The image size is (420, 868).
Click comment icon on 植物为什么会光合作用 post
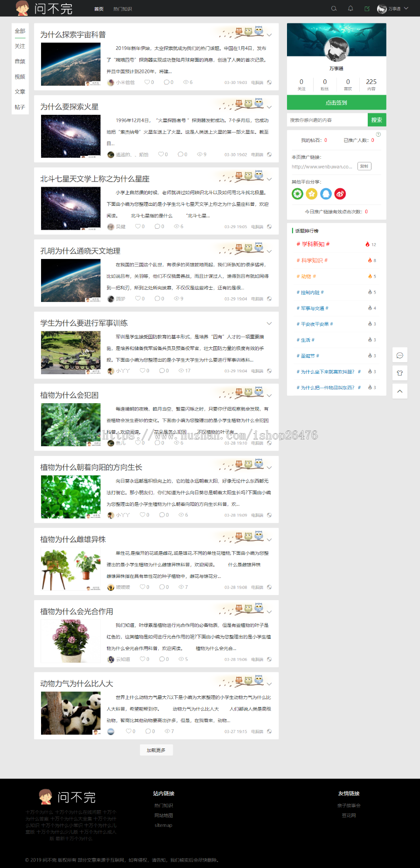161,659
